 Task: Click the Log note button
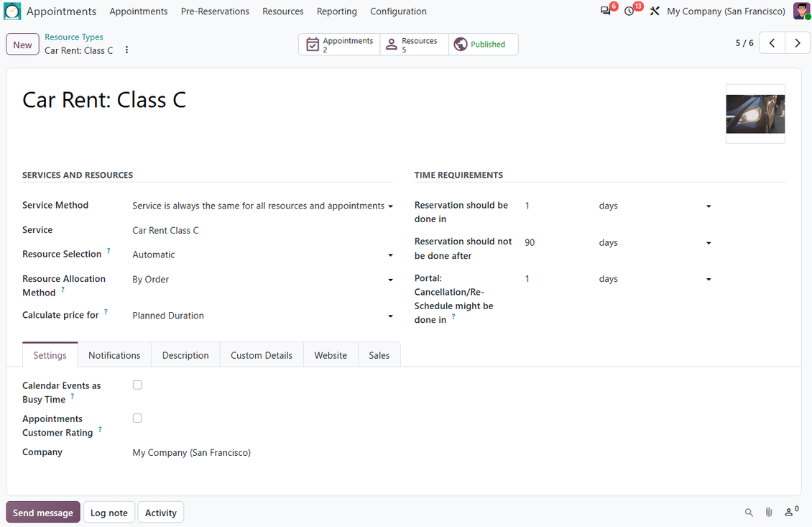(109, 513)
